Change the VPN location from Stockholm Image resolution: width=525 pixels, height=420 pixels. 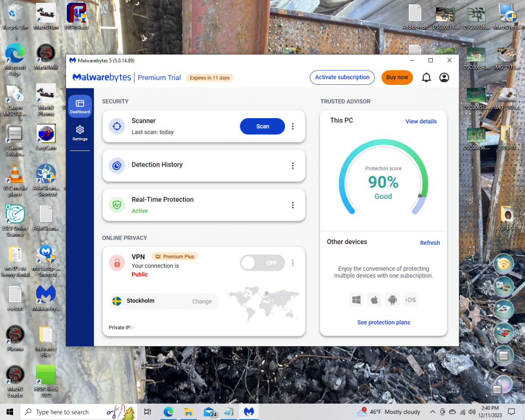tap(202, 301)
